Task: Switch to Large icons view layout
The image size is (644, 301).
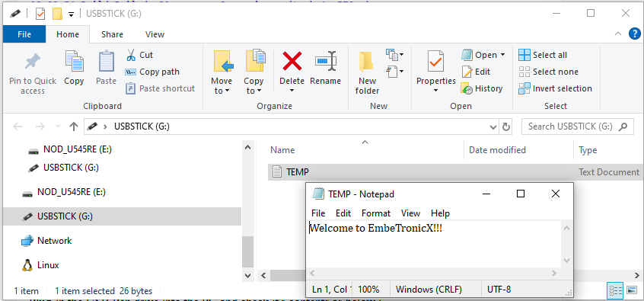Action: (632, 290)
